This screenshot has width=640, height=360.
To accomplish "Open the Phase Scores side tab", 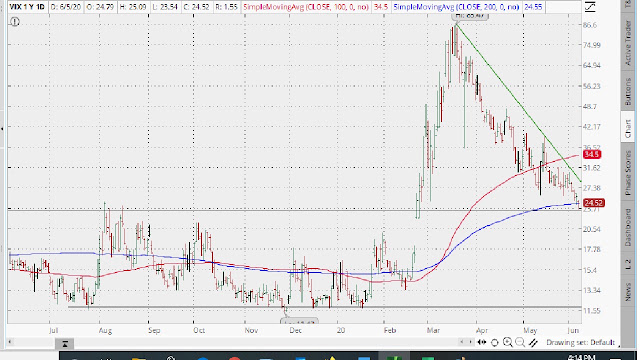I will (628, 173).
